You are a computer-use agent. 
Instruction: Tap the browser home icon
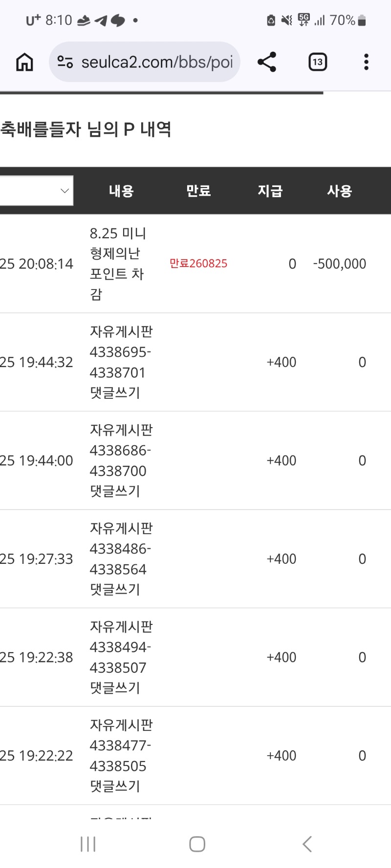(24, 62)
